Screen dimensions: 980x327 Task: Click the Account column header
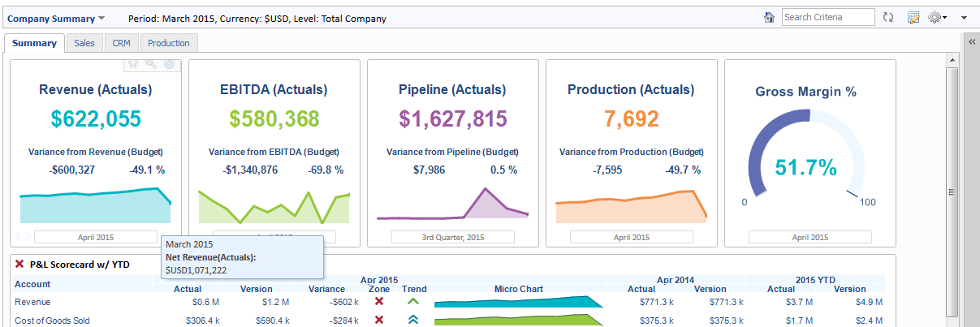32,284
